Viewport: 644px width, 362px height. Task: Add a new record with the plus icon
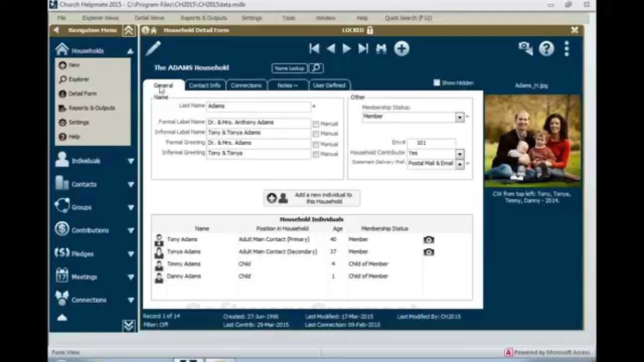coord(401,49)
